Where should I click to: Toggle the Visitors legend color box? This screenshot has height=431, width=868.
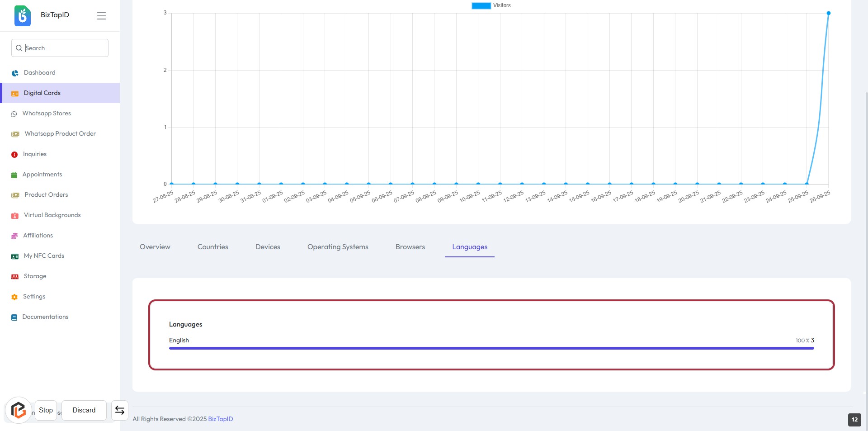click(481, 5)
